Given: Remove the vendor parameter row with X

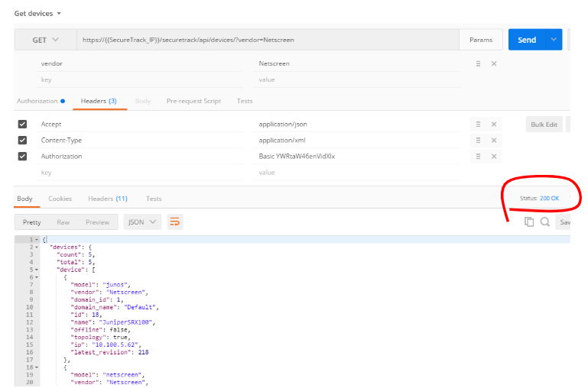Looking at the screenshot, I should click(x=494, y=64).
